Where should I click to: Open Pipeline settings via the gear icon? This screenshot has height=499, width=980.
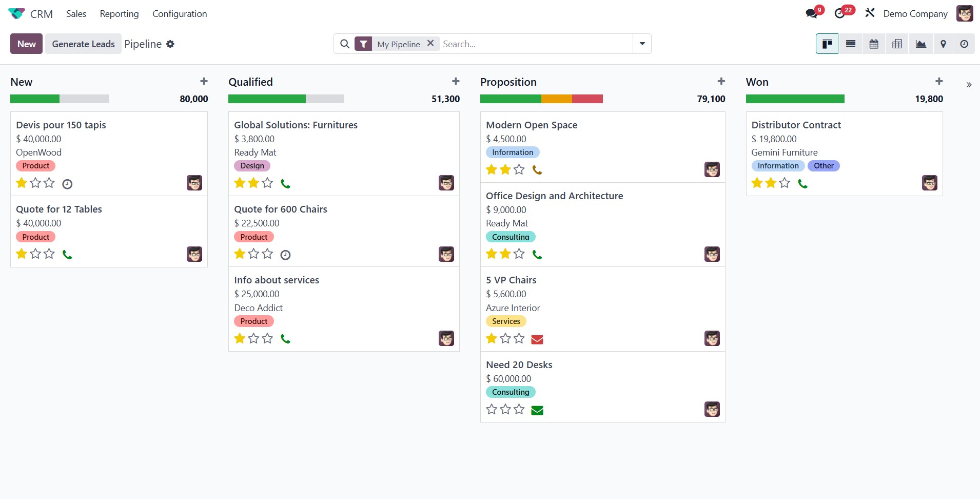tap(171, 44)
